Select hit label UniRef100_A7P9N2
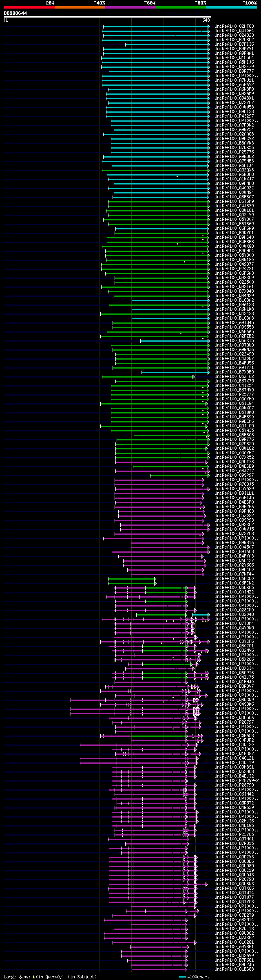This screenshot has height=980, width=261. click(x=234, y=125)
